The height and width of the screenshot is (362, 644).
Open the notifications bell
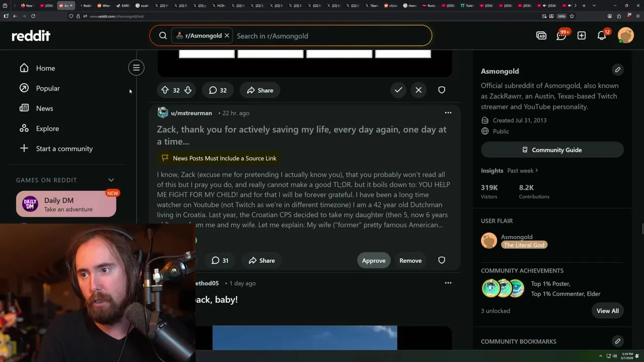(x=602, y=35)
